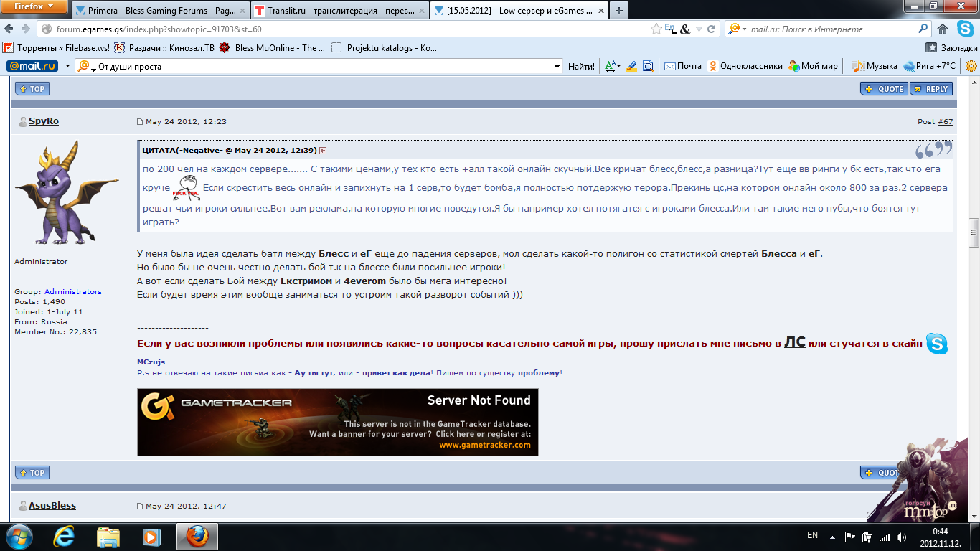
Task: Click the QUOTE button above SpyRo's post
Action: [x=885, y=89]
